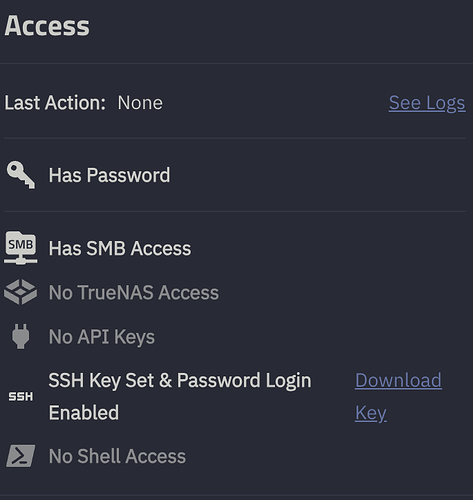Click the SSH icon
This screenshot has width=473, height=500.
pos(21,397)
